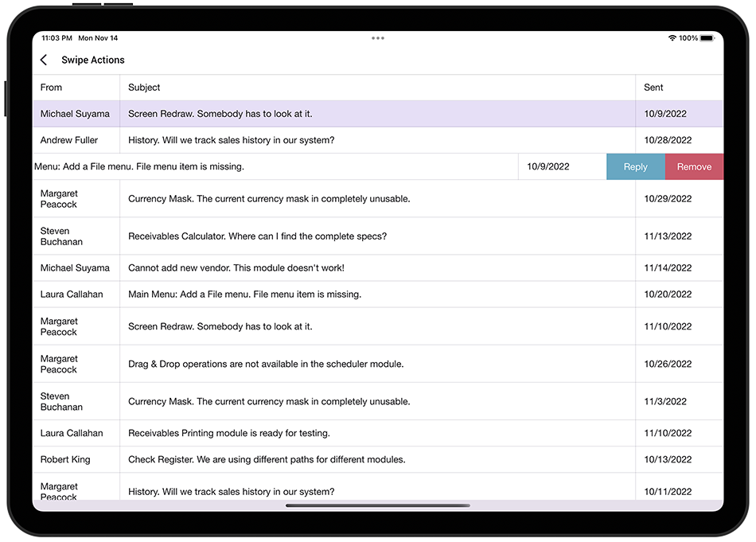This screenshot has width=756, height=542.
Task: Tap the horizontal scrollbar at the bottom
Action: pyautogui.click(x=378, y=505)
